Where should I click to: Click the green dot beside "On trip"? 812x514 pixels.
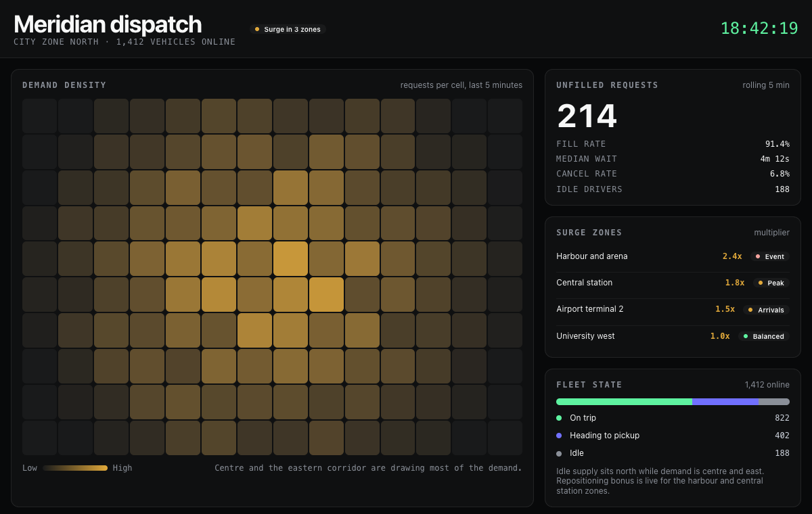[559, 418]
